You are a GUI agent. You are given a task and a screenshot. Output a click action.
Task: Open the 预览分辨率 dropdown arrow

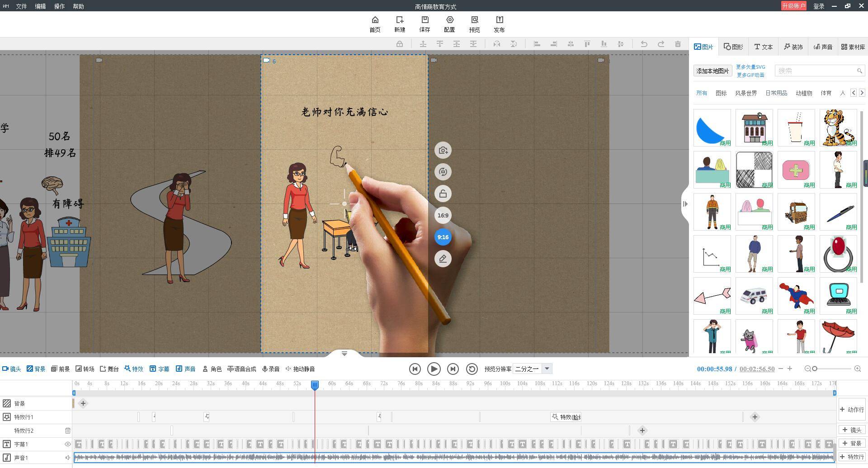tap(547, 369)
